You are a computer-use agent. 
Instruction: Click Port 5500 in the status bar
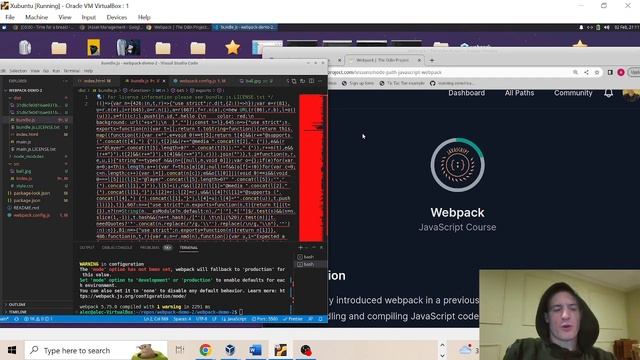coord(265,319)
